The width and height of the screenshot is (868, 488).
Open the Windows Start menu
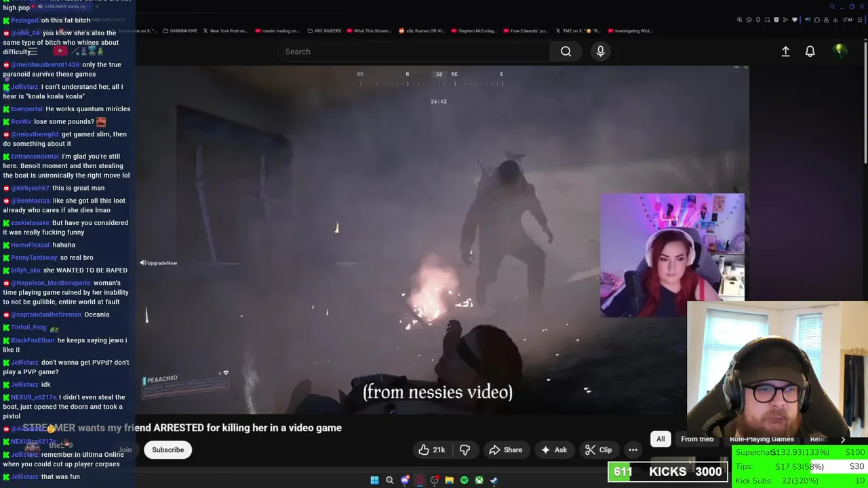coord(374,480)
